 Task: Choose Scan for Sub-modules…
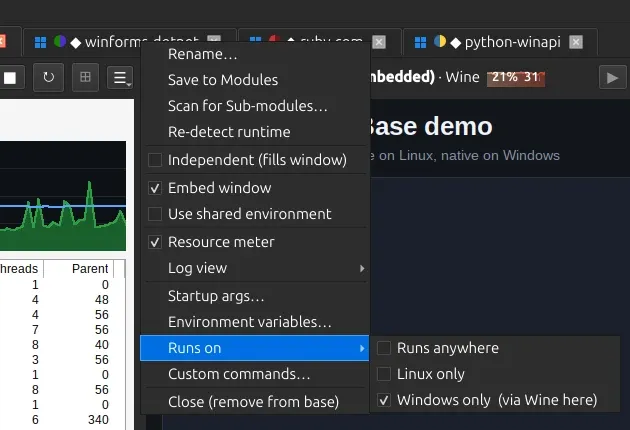(255, 106)
